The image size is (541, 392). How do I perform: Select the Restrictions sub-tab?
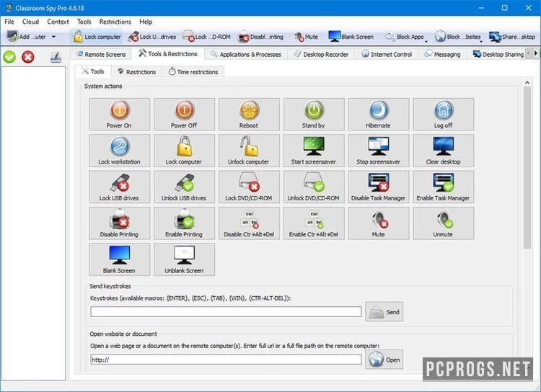coord(136,72)
